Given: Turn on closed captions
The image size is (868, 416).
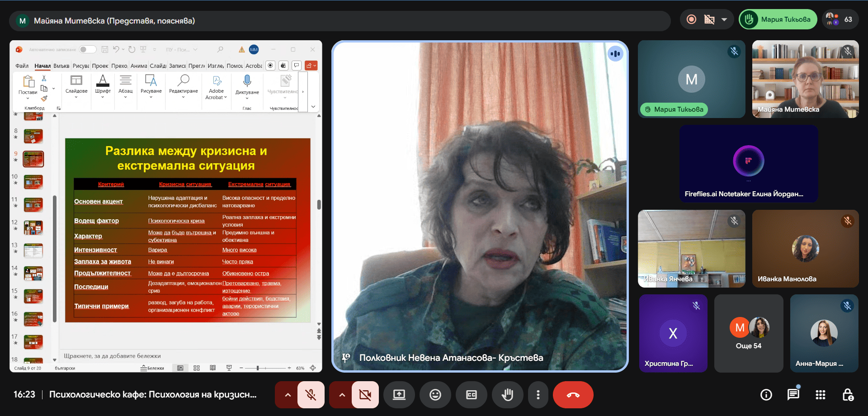Looking at the screenshot, I should 471,395.
